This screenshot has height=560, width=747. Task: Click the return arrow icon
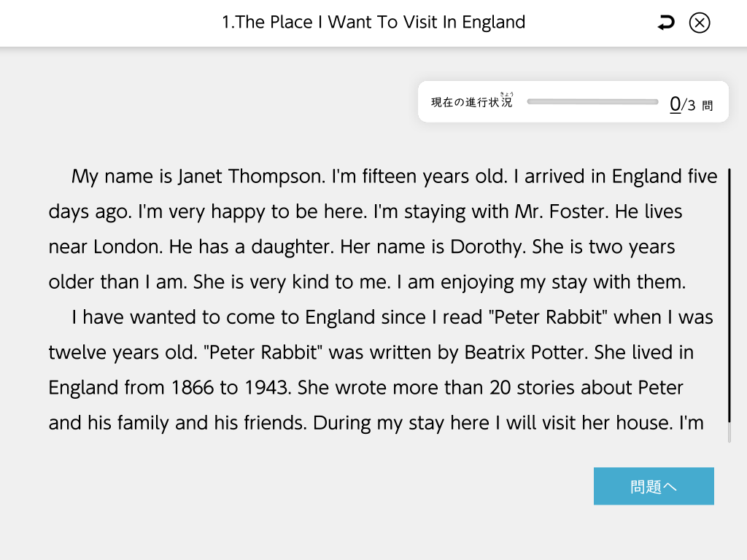665,23
